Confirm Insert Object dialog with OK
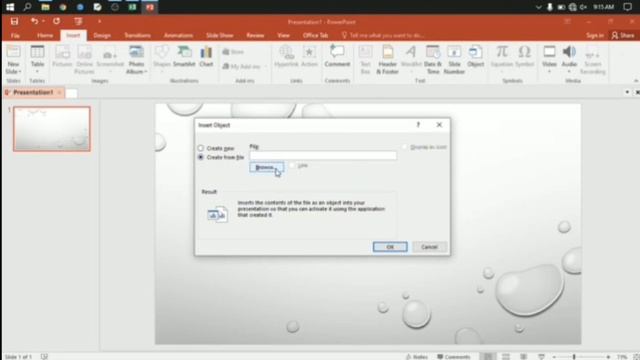Viewport: 640px width, 360px height. click(390, 247)
